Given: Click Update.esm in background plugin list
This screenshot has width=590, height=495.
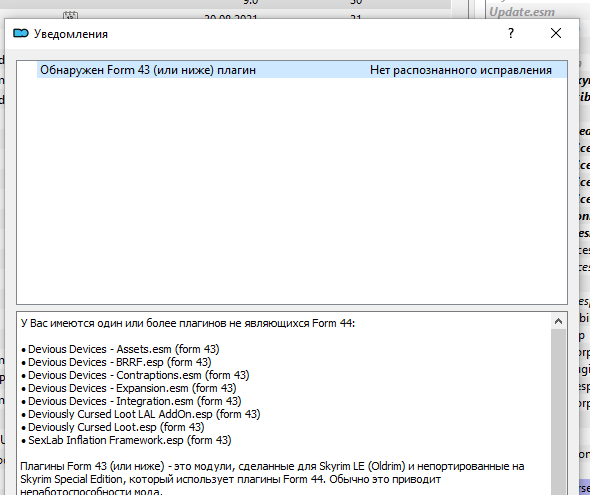Looking at the screenshot, I should (x=522, y=12).
